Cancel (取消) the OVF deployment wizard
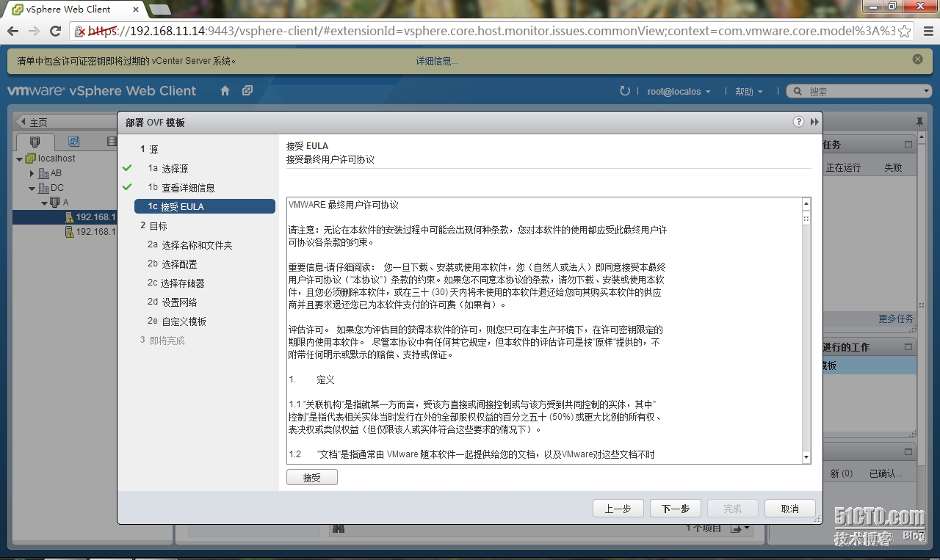Screen dimensions: 940x560 click(x=789, y=509)
